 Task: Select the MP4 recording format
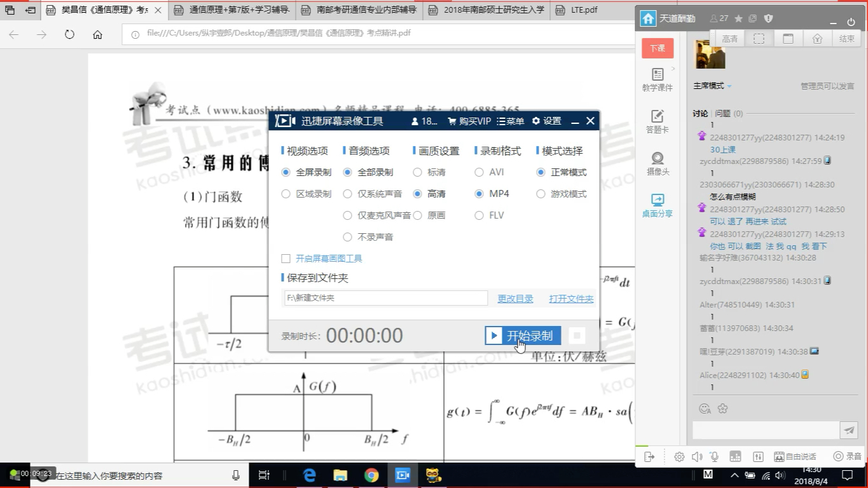(479, 194)
